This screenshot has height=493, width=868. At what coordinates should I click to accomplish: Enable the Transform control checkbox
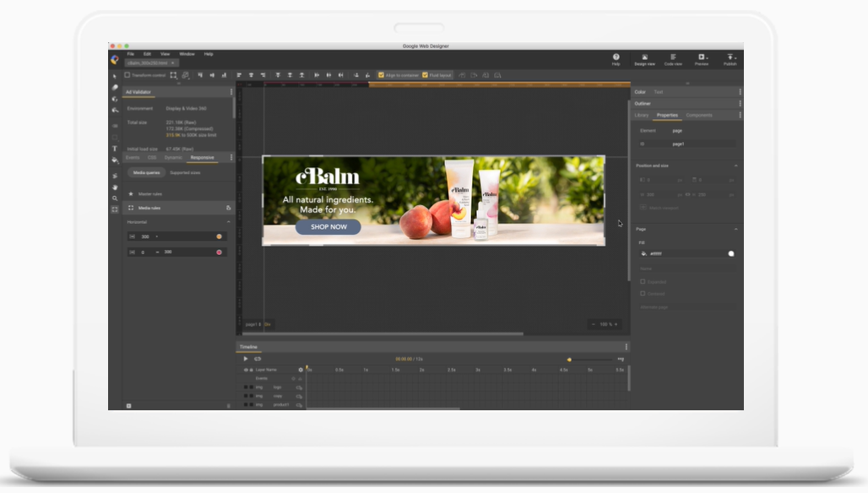(x=127, y=75)
